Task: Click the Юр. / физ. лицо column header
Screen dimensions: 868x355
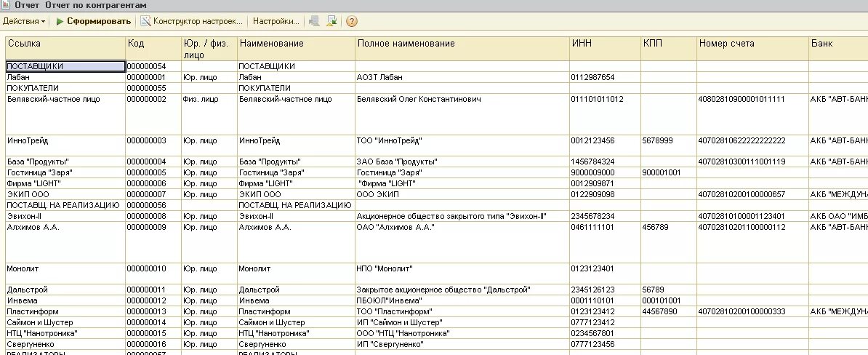Action: tap(209, 49)
